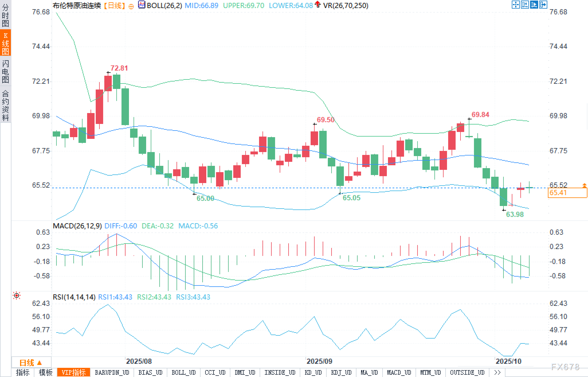The image size is (588, 377).
Task: Switch to 分时图 side tab
Action: 5,15
